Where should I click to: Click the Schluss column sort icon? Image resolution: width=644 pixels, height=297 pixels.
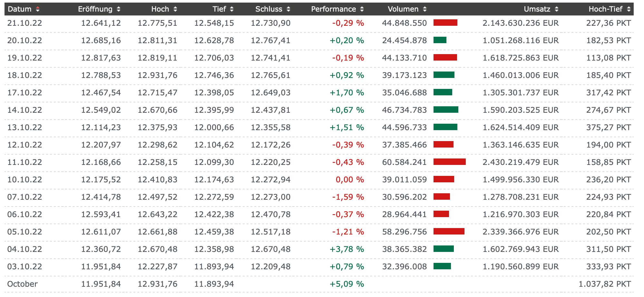pyautogui.click(x=288, y=9)
